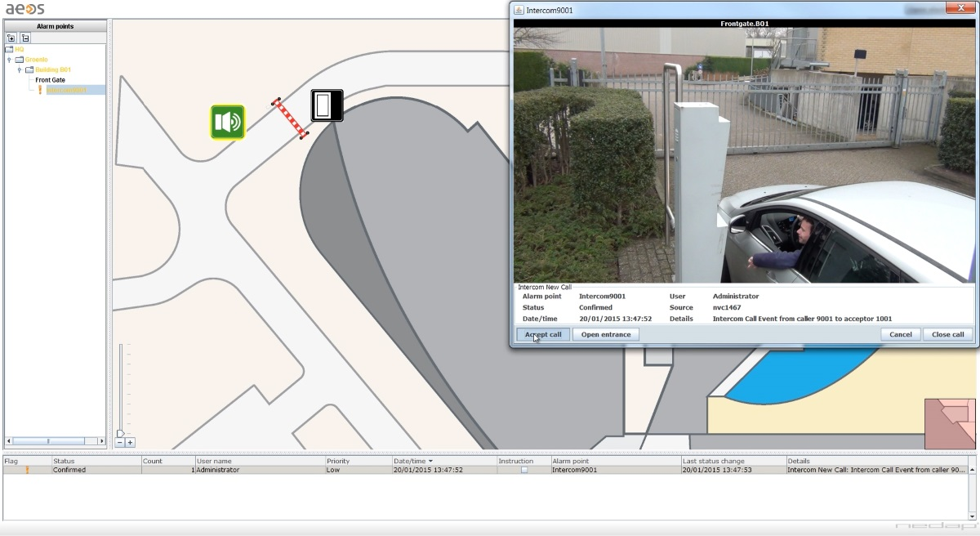Select the green speaker intercom icon on the map
980x536 pixels.
point(227,122)
